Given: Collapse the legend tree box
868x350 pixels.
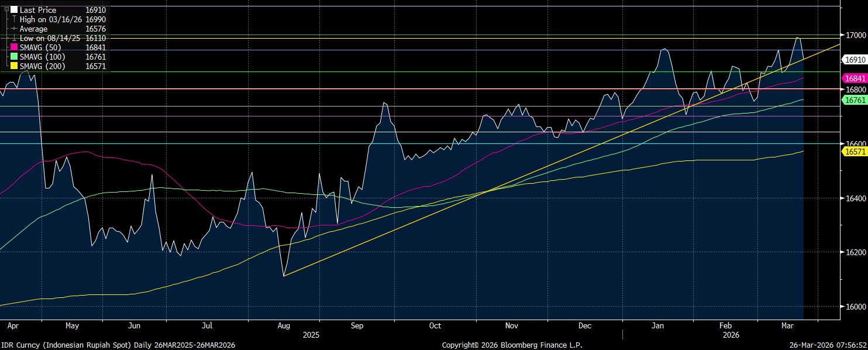Looking at the screenshot, I should (x=6, y=9).
